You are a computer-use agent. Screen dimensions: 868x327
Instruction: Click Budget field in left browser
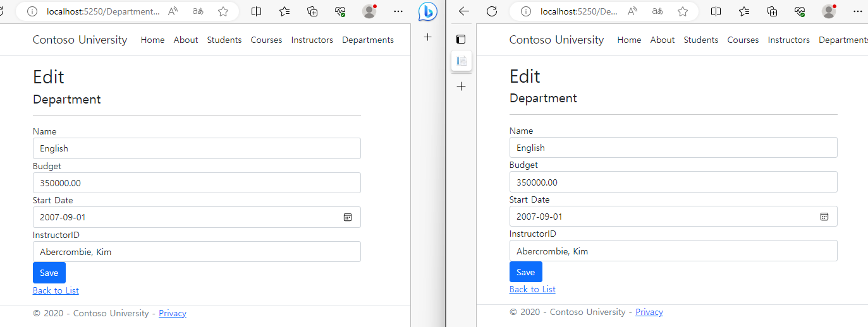click(x=197, y=183)
